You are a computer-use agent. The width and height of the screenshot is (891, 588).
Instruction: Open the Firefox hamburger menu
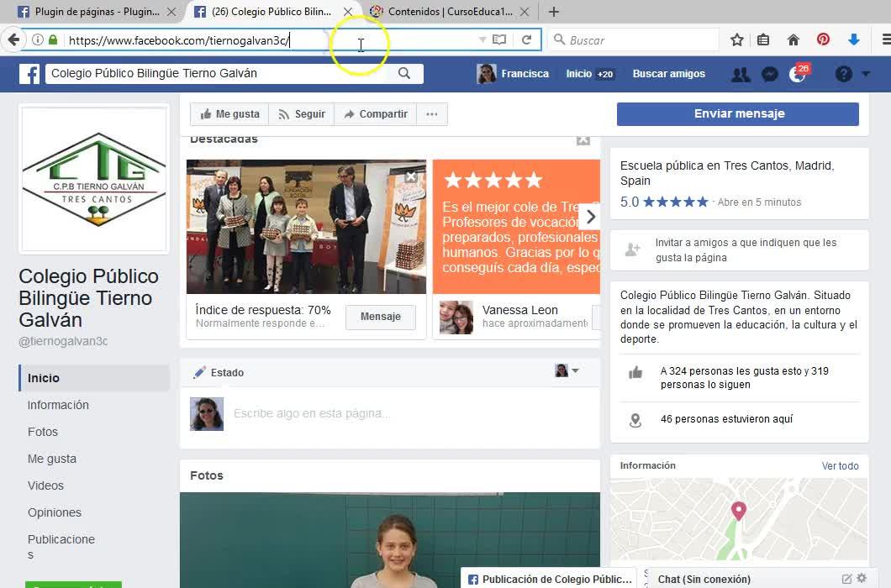[885, 39]
